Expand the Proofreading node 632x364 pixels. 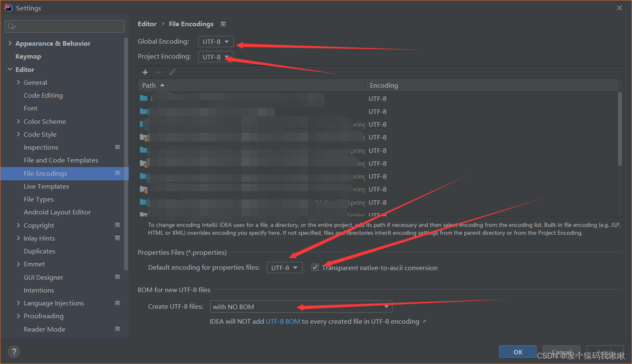click(x=18, y=316)
